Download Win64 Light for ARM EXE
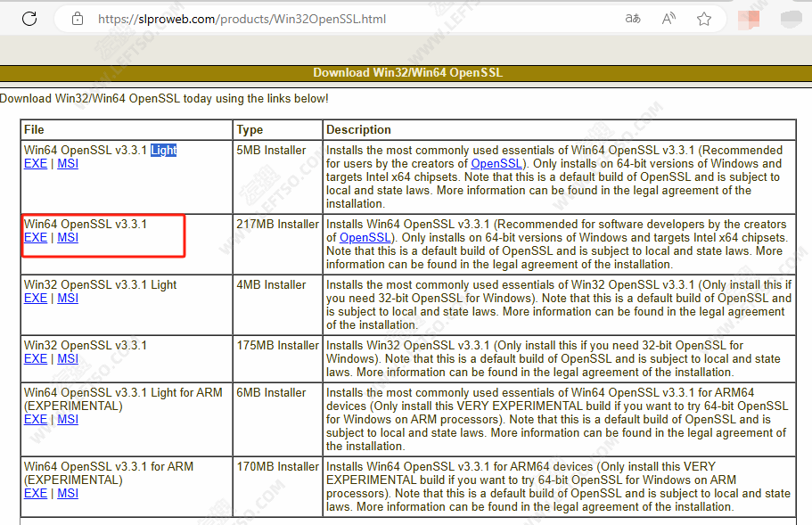 pos(36,420)
